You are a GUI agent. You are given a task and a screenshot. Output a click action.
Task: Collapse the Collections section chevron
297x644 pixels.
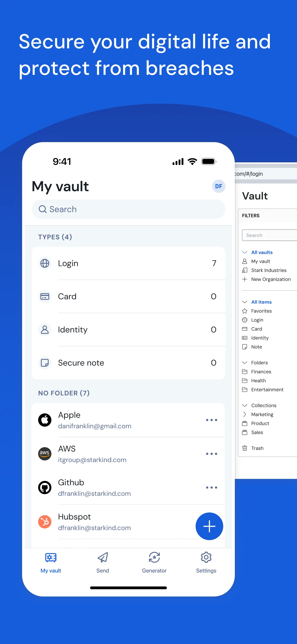[245, 406]
